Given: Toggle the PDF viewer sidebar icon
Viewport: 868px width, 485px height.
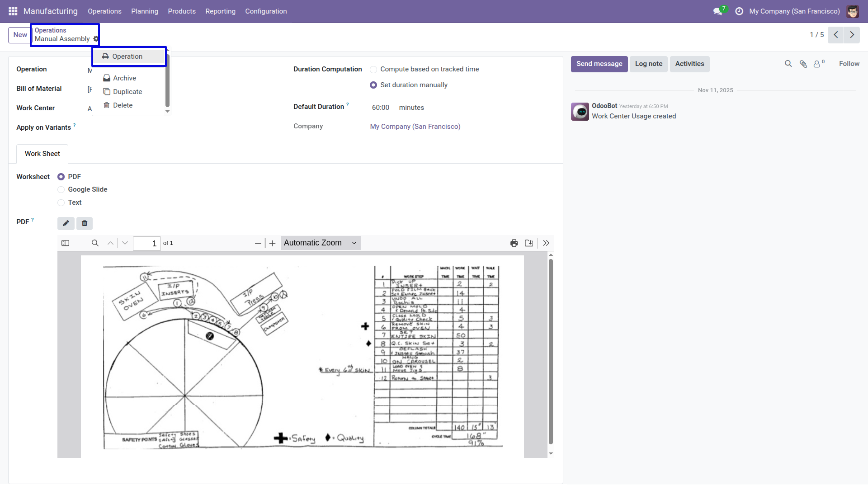Looking at the screenshot, I should [x=66, y=243].
